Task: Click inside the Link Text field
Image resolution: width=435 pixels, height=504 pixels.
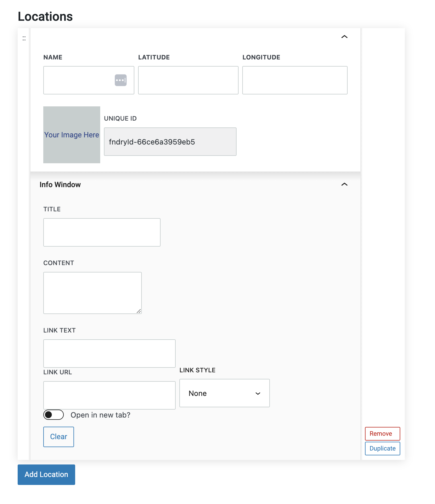Action: 109,353
